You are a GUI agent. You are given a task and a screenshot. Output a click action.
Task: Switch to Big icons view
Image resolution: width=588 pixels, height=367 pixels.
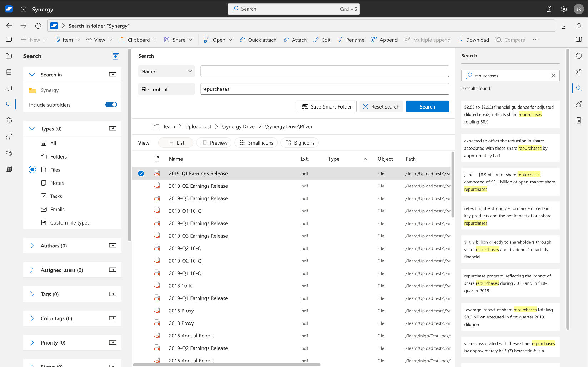300,143
